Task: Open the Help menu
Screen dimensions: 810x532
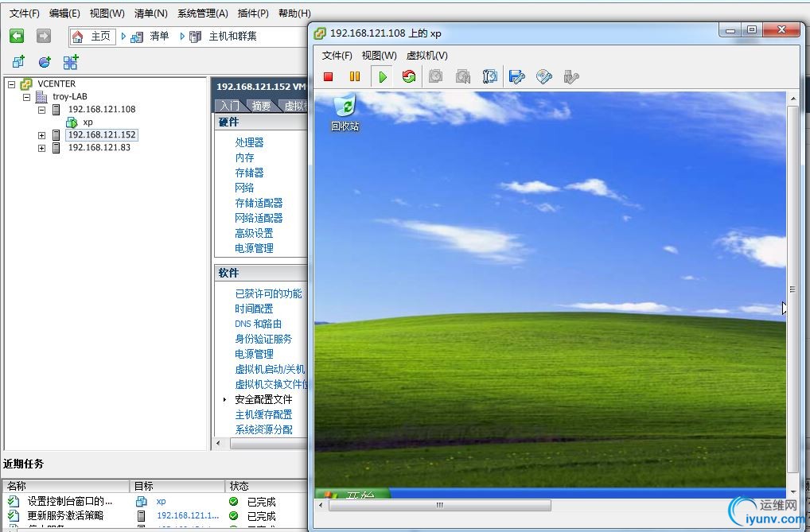Action: [x=294, y=14]
